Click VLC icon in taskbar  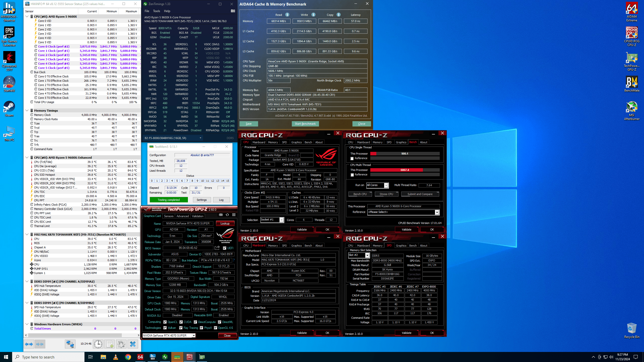(115, 357)
